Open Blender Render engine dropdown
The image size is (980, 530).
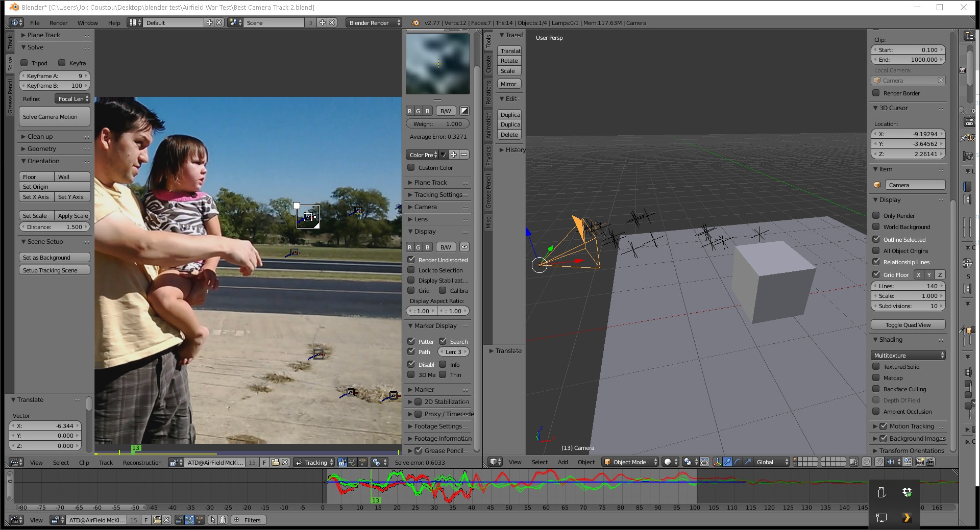pos(374,22)
